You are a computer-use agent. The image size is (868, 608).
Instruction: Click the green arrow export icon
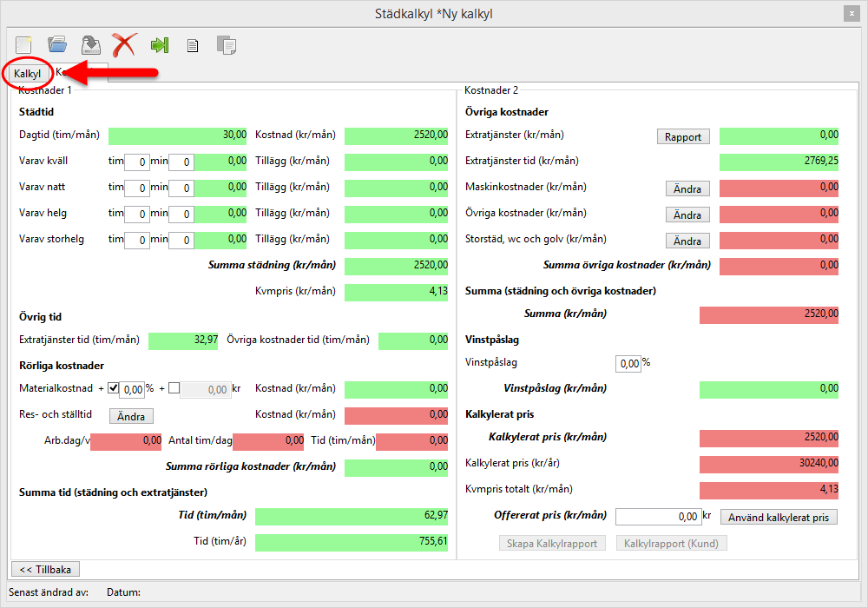(159, 44)
